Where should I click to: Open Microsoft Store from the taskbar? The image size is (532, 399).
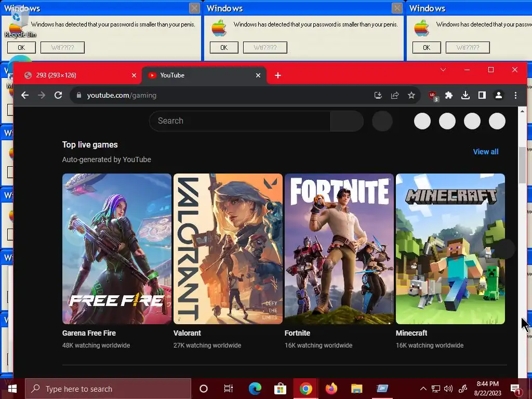280,389
